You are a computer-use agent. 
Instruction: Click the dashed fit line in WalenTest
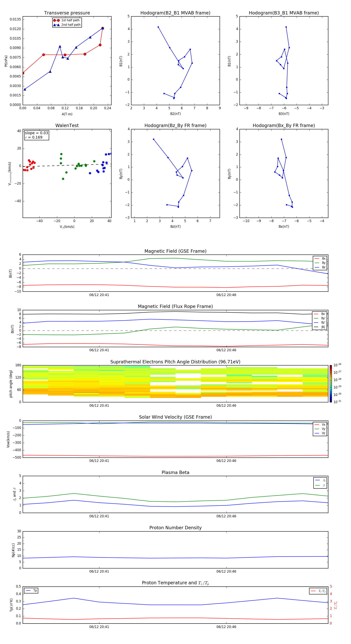coord(67,165)
